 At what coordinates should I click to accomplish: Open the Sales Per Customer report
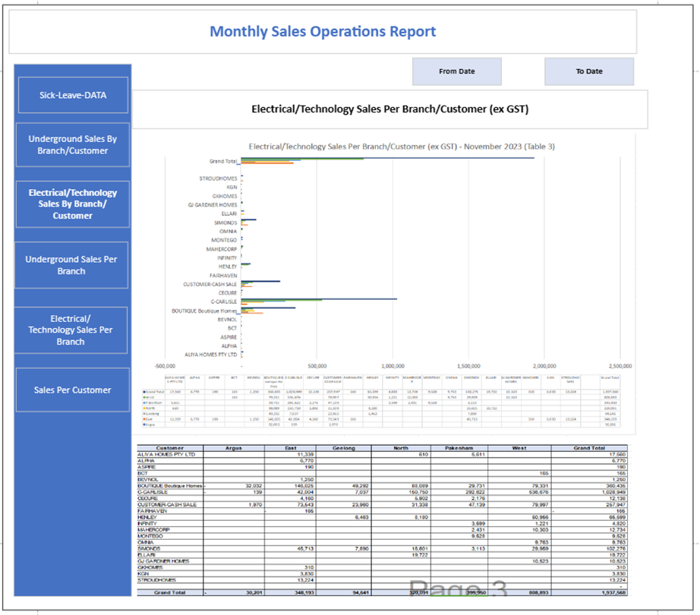point(73,390)
